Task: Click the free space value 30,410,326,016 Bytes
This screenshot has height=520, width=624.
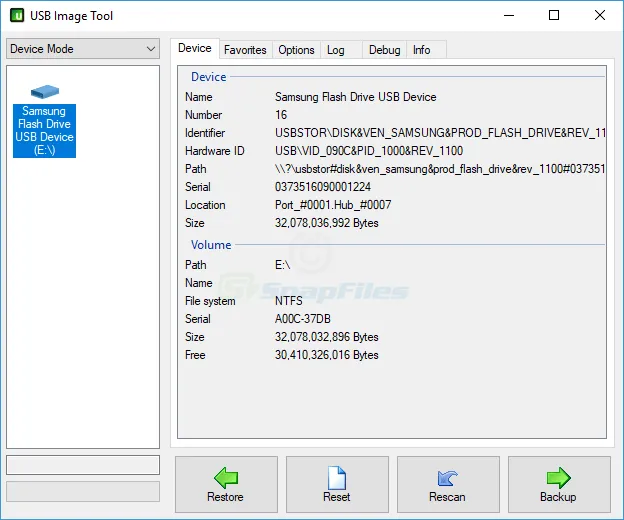Action: coord(326,355)
